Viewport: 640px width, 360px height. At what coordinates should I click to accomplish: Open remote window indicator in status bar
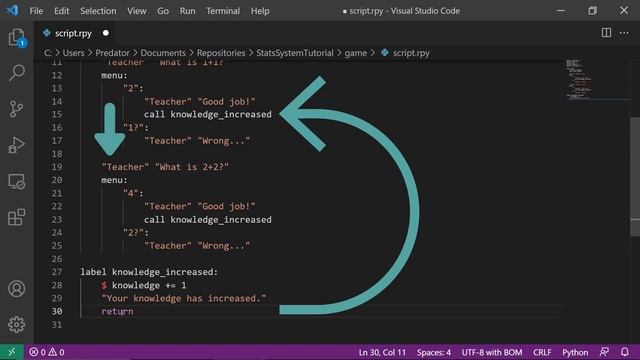click(x=11, y=352)
